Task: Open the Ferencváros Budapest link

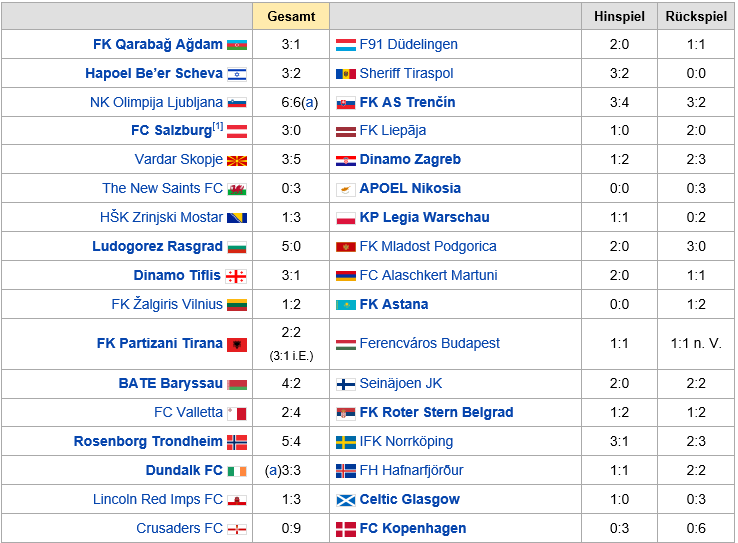Action: [x=429, y=343]
